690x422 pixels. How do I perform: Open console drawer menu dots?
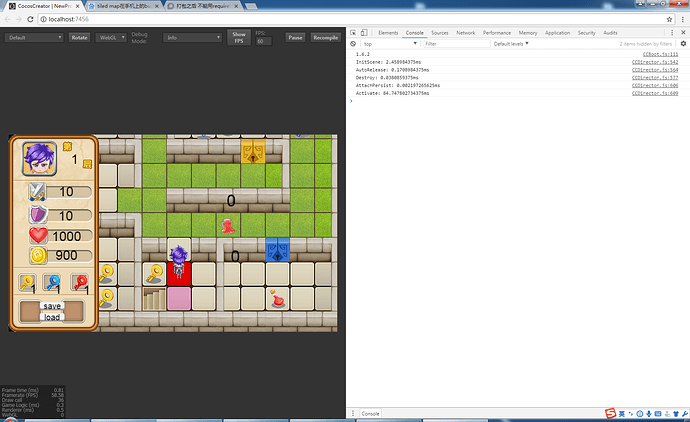pos(352,413)
